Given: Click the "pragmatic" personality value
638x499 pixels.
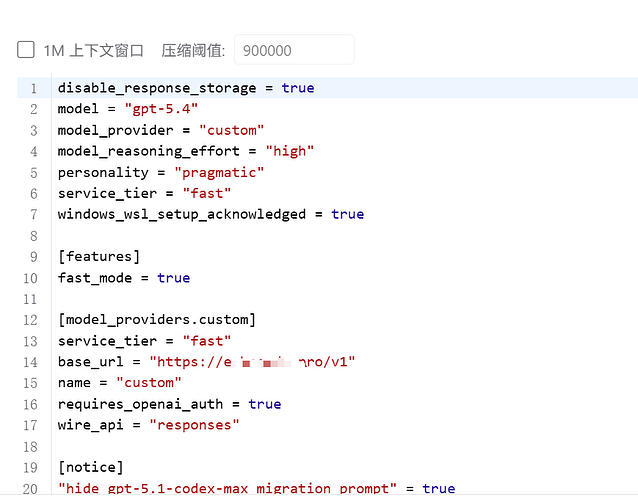Looking at the screenshot, I should click(x=219, y=172).
